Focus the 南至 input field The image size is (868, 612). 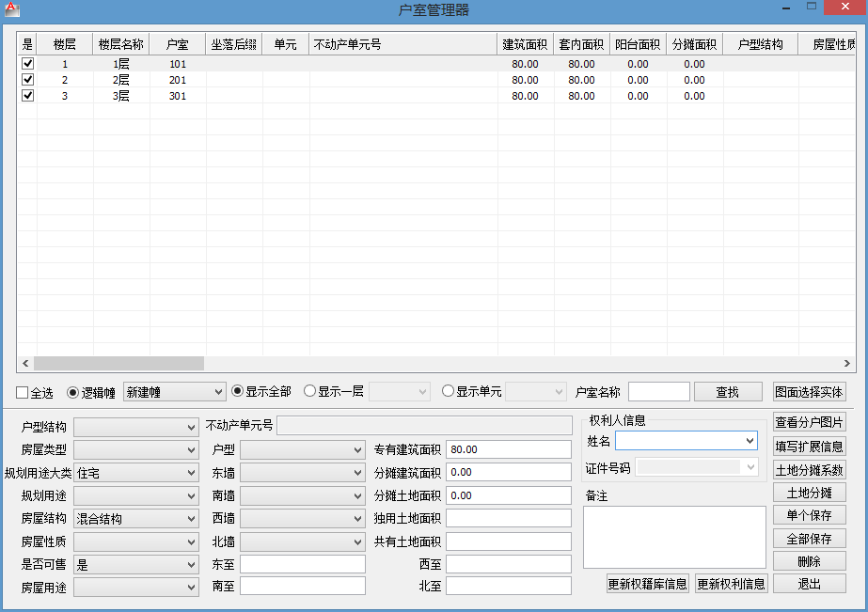302,586
